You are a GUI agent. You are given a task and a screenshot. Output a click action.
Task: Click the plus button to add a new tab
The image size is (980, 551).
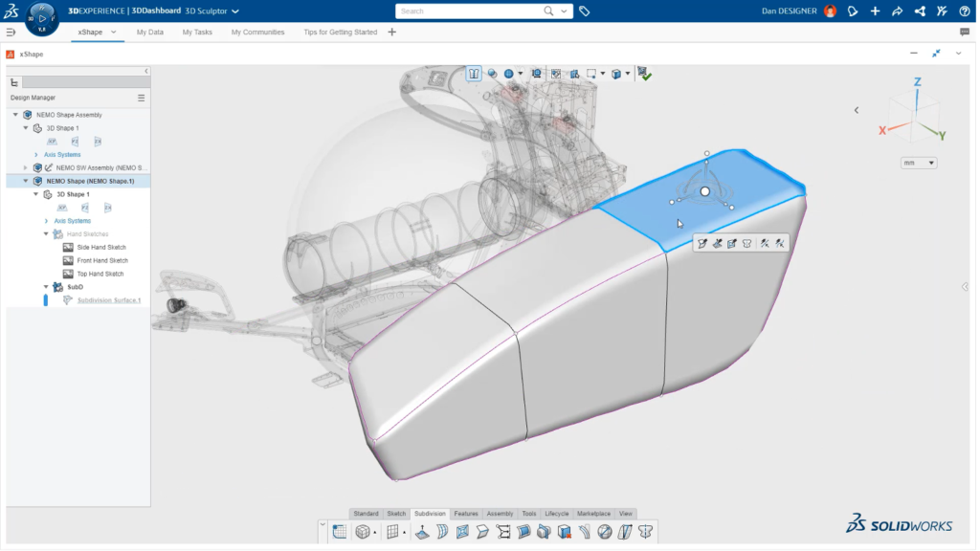(391, 32)
